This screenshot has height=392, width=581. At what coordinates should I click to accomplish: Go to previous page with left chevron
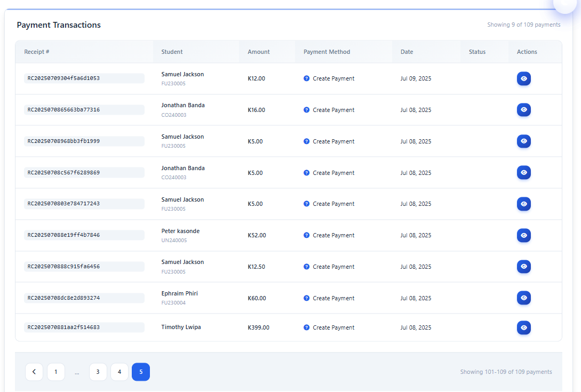pos(34,372)
